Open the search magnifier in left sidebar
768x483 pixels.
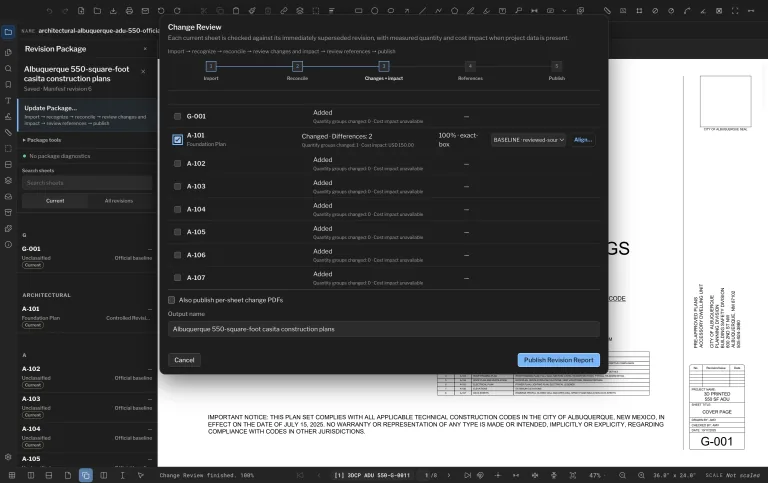[8, 69]
